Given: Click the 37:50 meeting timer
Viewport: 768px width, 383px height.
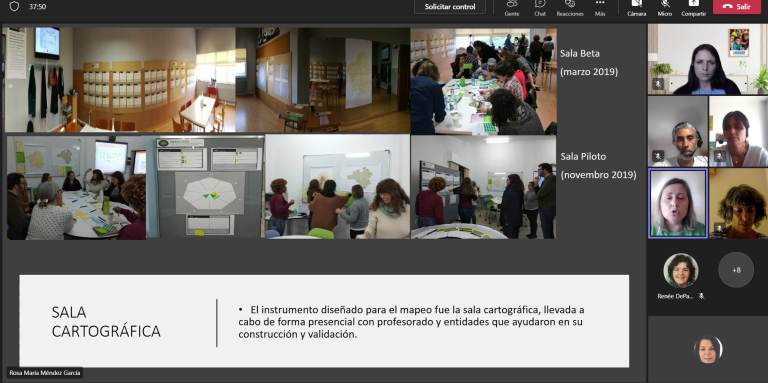Looking at the screenshot, I should (x=37, y=7).
